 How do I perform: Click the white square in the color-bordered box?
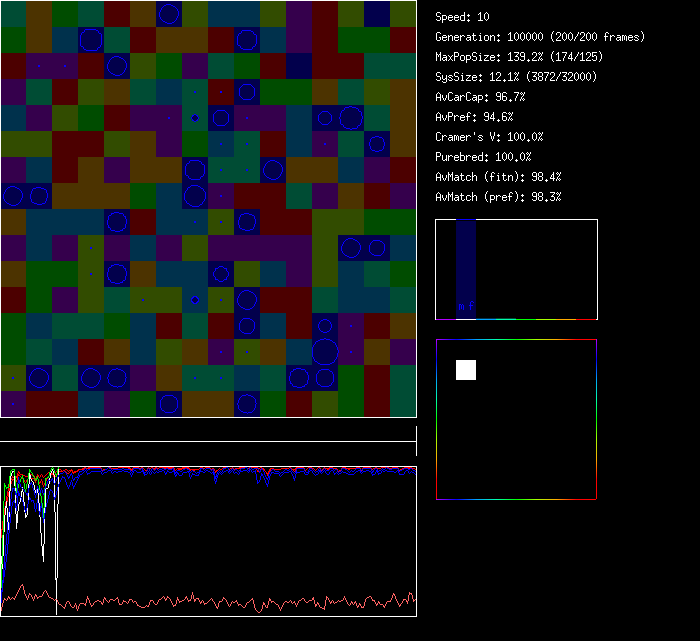[x=466, y=370]
